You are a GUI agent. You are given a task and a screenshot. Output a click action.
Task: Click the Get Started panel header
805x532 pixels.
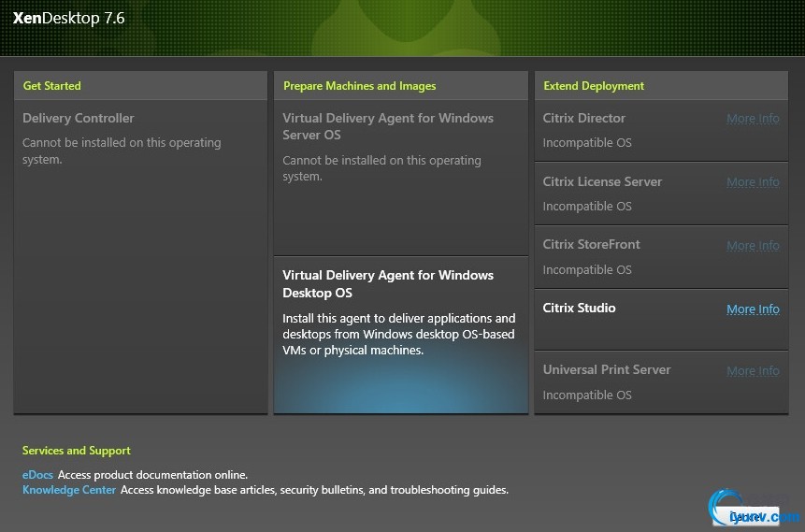pyautogui.click(x=140, y=86)
